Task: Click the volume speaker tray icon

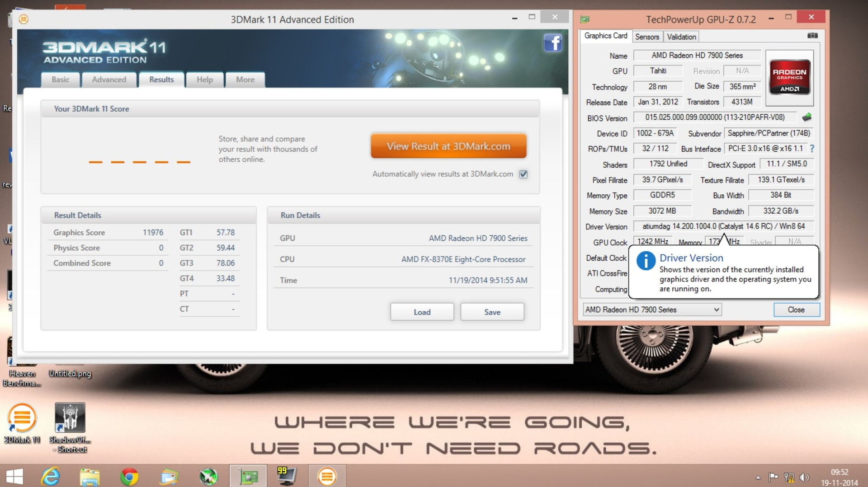Action: pos(804,477)
